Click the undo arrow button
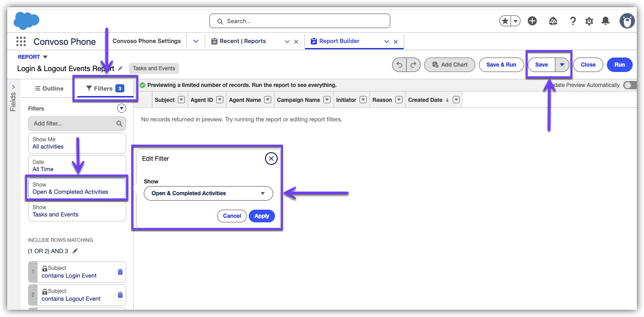Screen dimensions: 644x317 399,65
